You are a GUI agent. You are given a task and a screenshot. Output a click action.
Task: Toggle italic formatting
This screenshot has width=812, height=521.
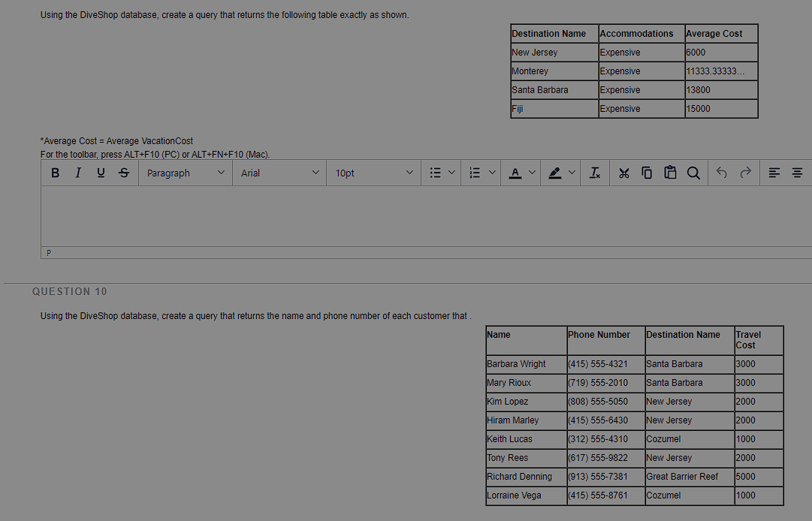(x=78, y=173)
